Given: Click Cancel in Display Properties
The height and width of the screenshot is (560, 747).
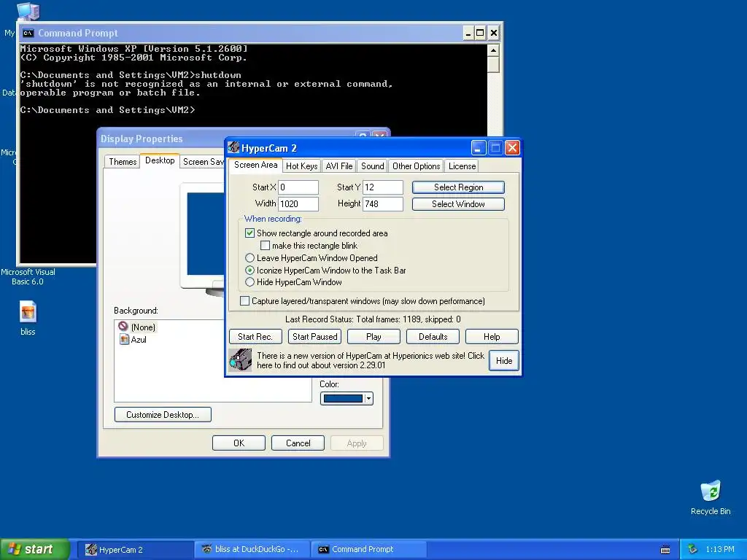Looking at the screenshot, I should click(x=298, y=443).
